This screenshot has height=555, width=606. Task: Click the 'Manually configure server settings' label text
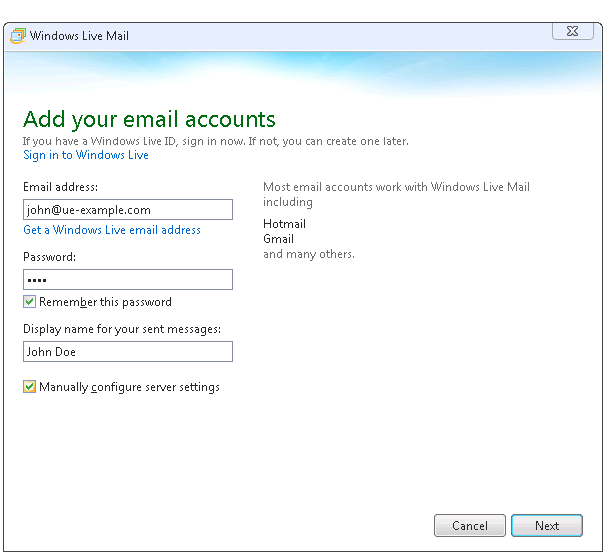click(129, 387)
